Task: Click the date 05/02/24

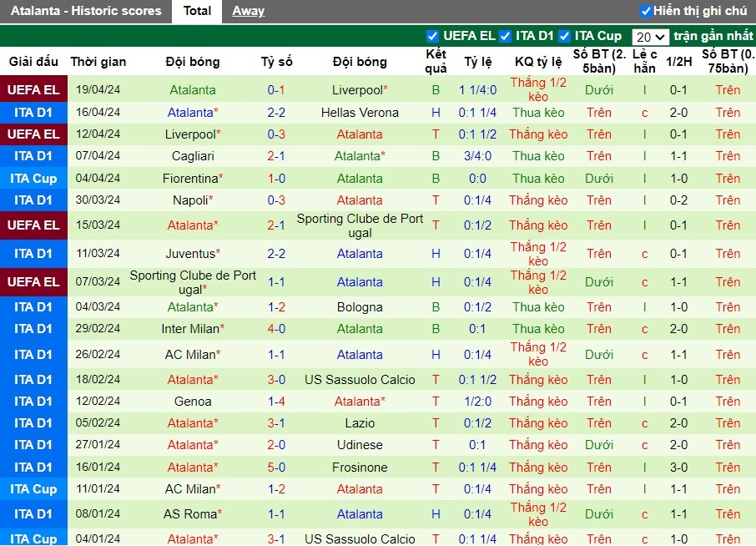Action: (x=98, y=423)
